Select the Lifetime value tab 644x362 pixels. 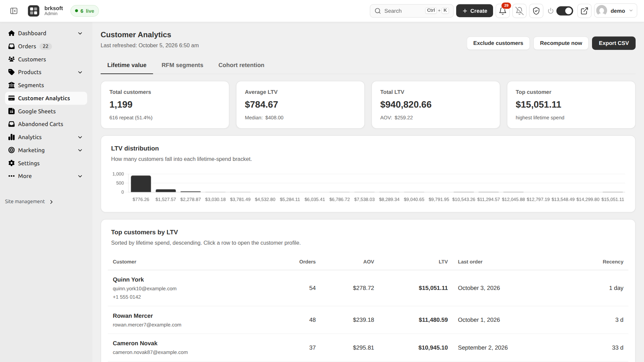127,65
